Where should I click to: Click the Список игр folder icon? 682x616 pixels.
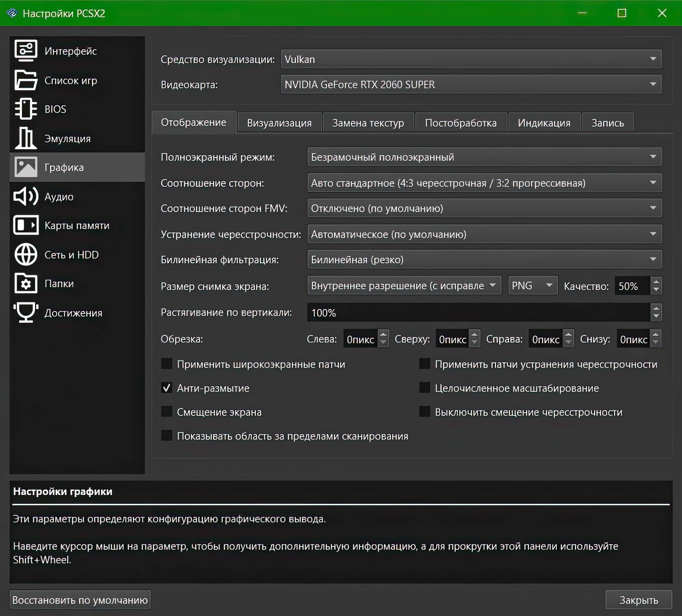coord(26,80)
